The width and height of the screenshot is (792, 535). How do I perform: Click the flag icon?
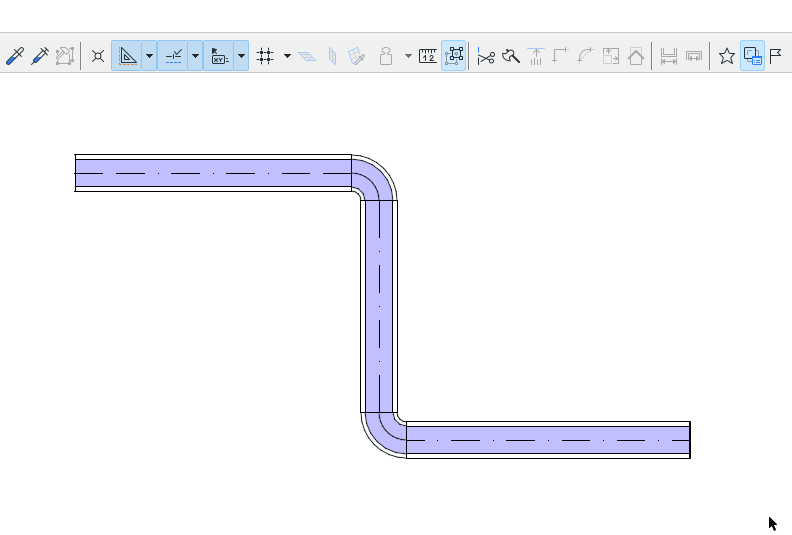click(x=776, y=56)
